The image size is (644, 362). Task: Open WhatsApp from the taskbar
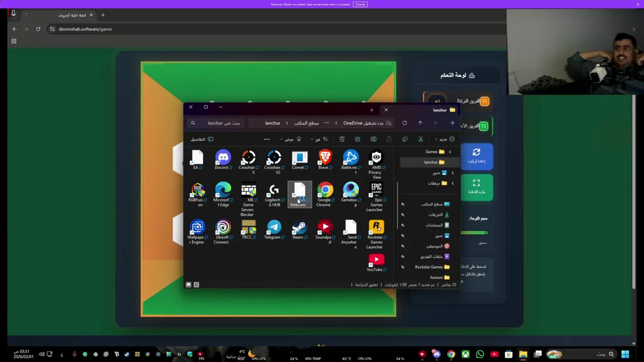point(479,354)
